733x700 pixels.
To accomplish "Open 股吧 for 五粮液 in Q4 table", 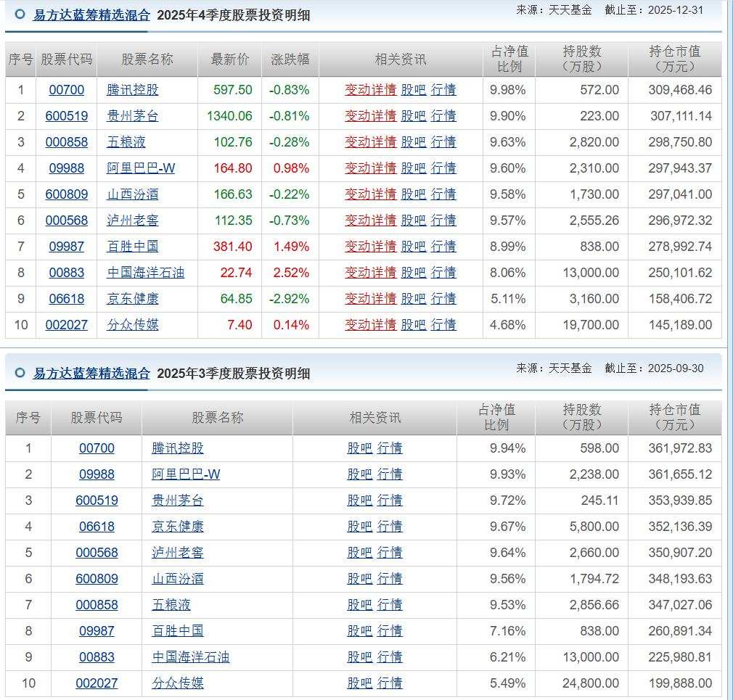I will [413, 142].
